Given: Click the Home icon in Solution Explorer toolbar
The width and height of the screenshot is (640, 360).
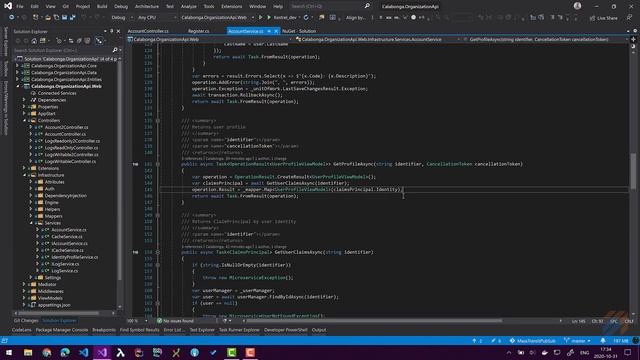Looking at the screenshot, I should [34, 41].
